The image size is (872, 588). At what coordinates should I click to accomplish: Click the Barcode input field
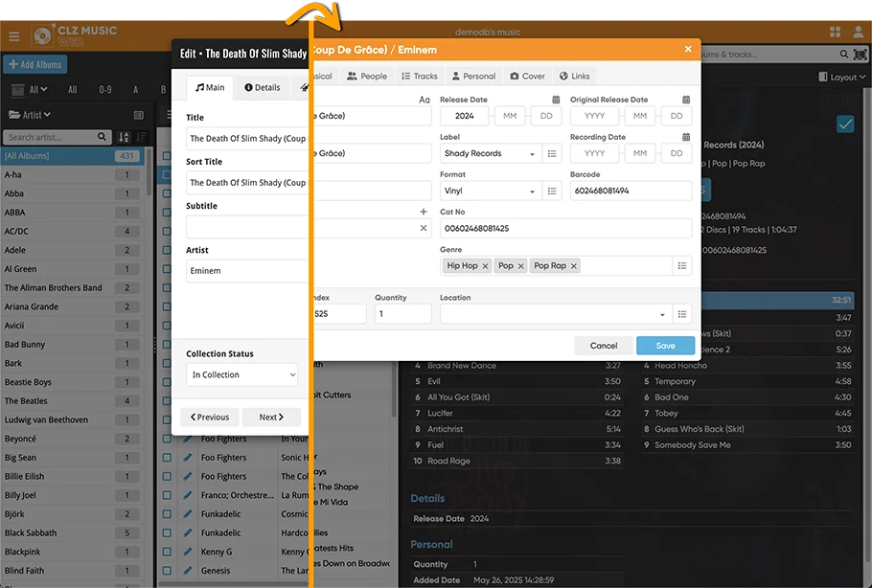coord(631,191)
